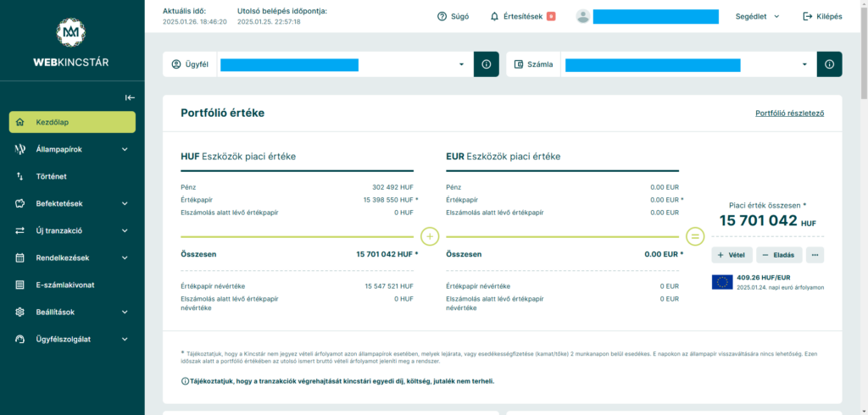Screen dimensions: 868x415
Task: Open Történet in the sidebar
Action: coord(51,177)
